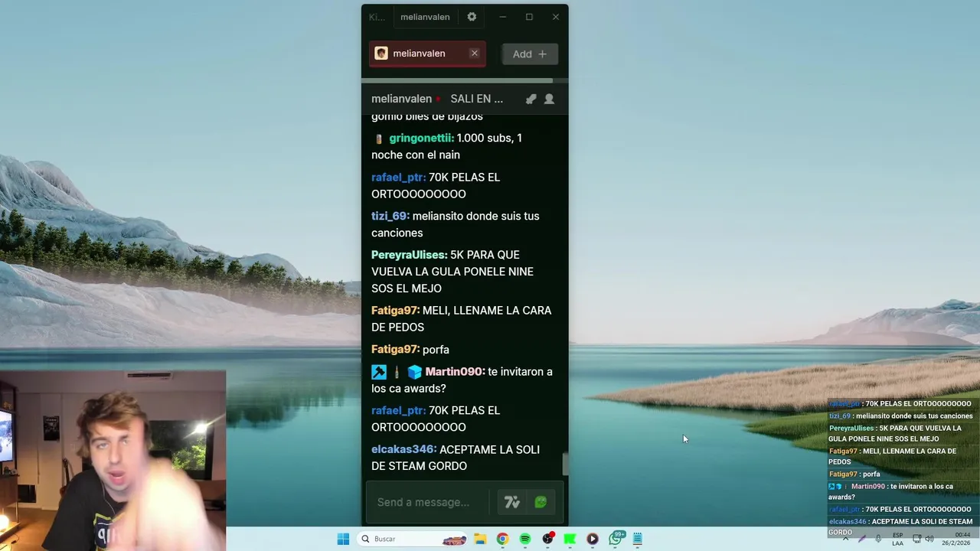Open the pinned messages icon
Image resolution: width=980 pixels, height=551 pixels.
click(531, 99)
